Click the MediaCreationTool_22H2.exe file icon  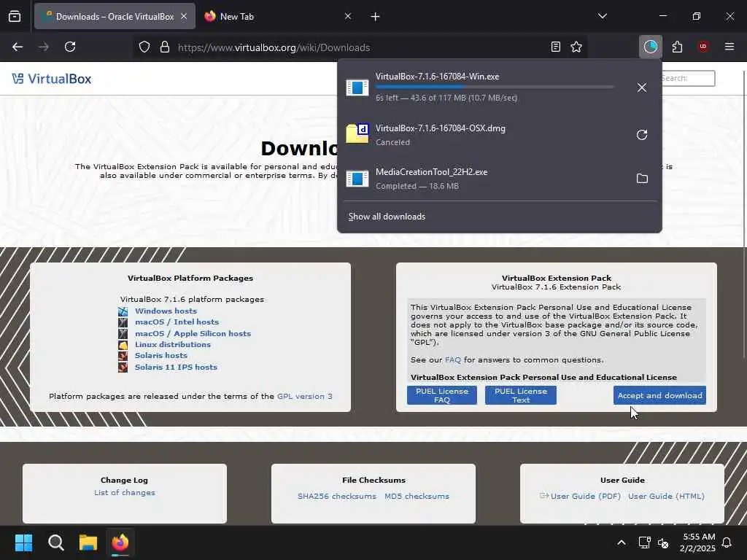click(357, 179)
